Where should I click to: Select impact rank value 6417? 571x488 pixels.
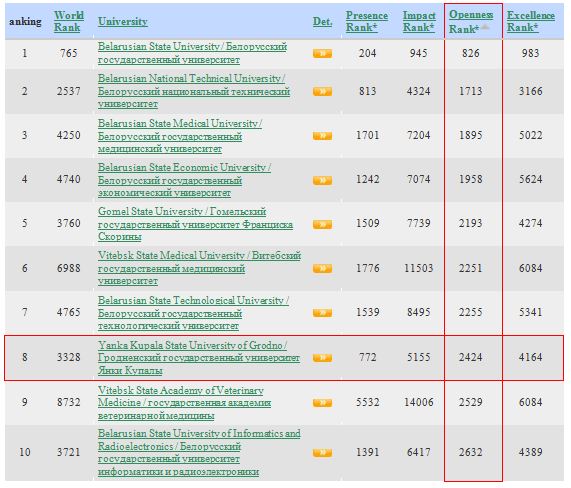[x=419, y=452]
